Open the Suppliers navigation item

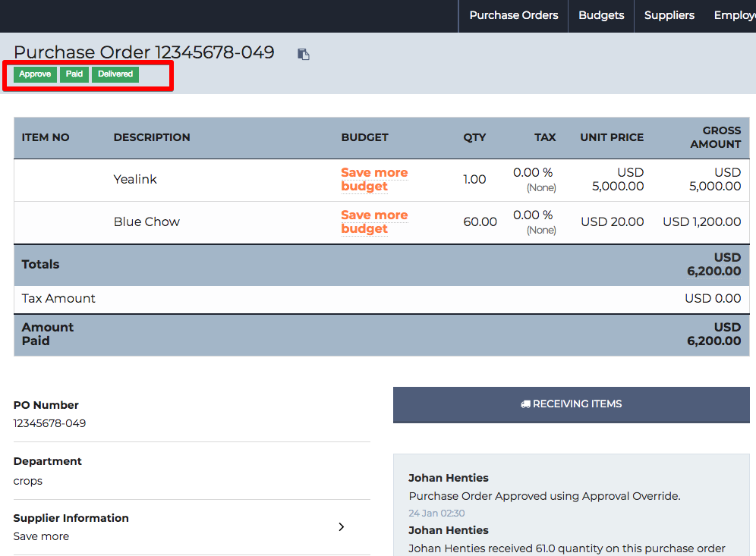click(x=669, y=15)
